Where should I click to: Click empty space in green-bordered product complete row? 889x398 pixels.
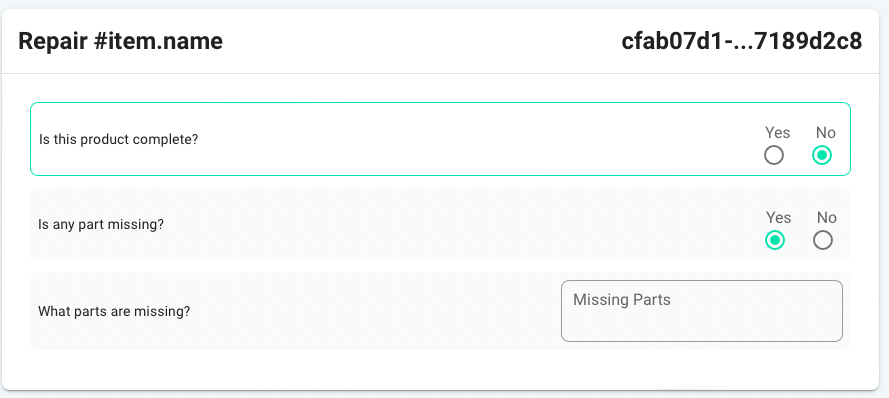coord(454,139)
